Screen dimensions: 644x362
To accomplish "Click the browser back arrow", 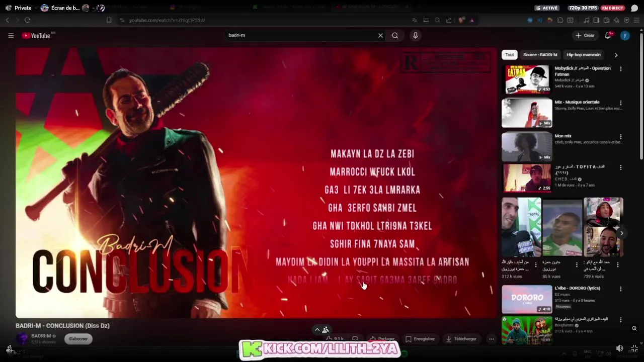I will pos(7,20).
